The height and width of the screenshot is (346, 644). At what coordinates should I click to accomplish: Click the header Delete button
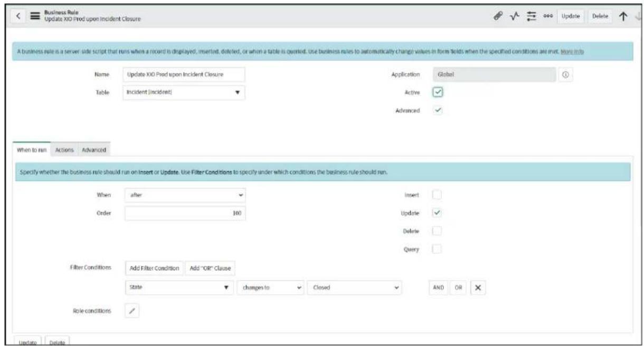pyautogui.click(x=599, y=16)
